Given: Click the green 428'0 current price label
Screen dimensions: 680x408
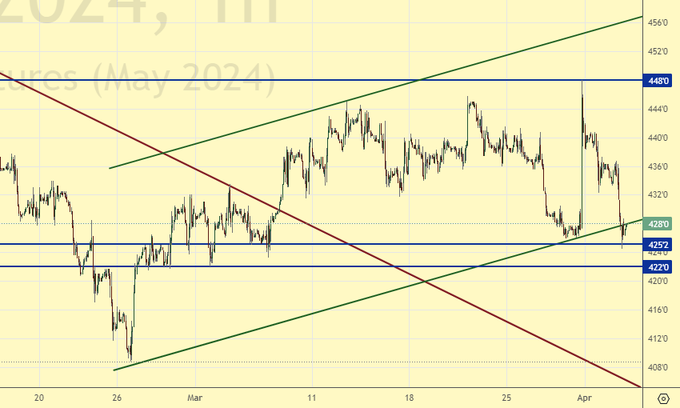Looking at the screenshot, I should [659, 225].
